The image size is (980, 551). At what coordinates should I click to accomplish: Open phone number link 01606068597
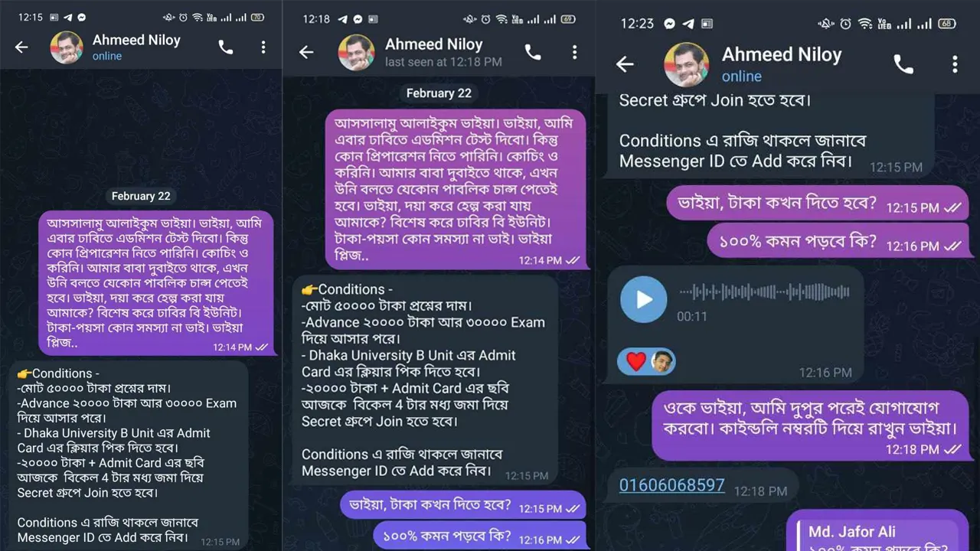671,485
